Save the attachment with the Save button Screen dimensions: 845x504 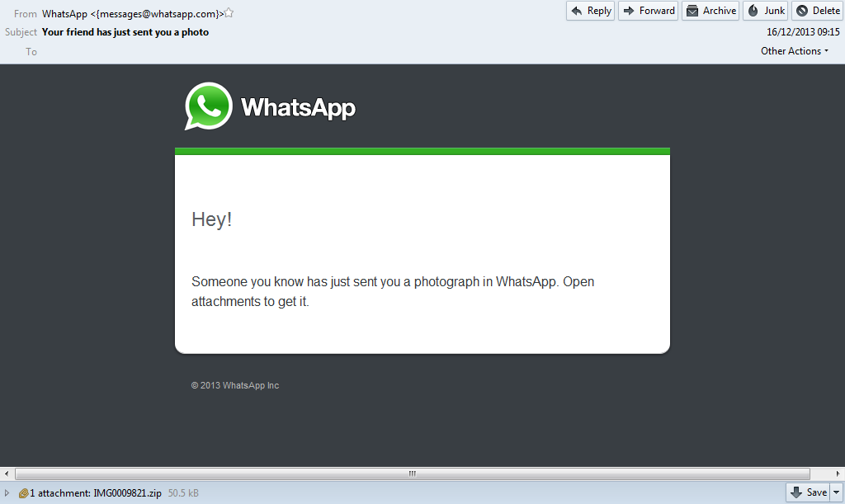[808, 492]
